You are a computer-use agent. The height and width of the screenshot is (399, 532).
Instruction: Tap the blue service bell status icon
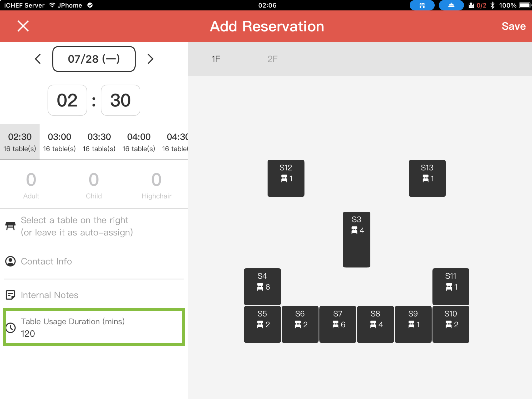tap(451, 5)
